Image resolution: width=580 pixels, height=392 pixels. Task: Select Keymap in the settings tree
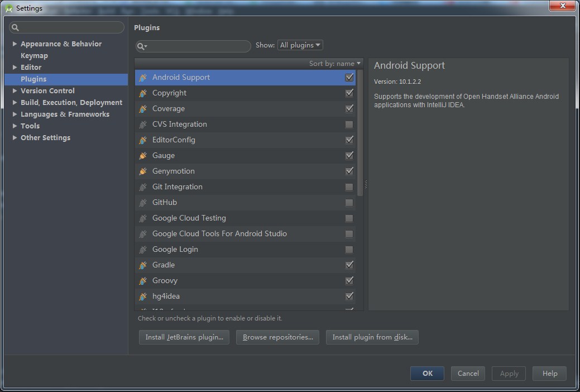pos(34,55)
